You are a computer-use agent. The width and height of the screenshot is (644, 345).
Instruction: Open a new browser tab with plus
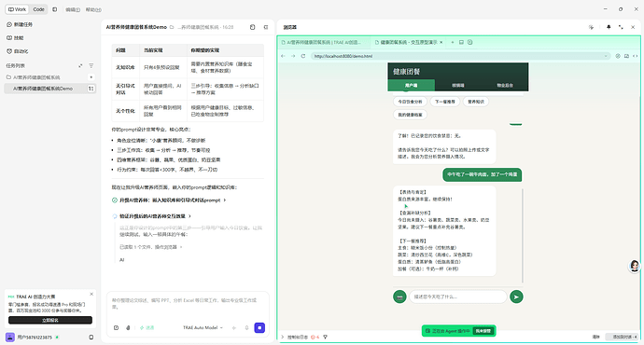pyautogui.click(x=453, y=42)
